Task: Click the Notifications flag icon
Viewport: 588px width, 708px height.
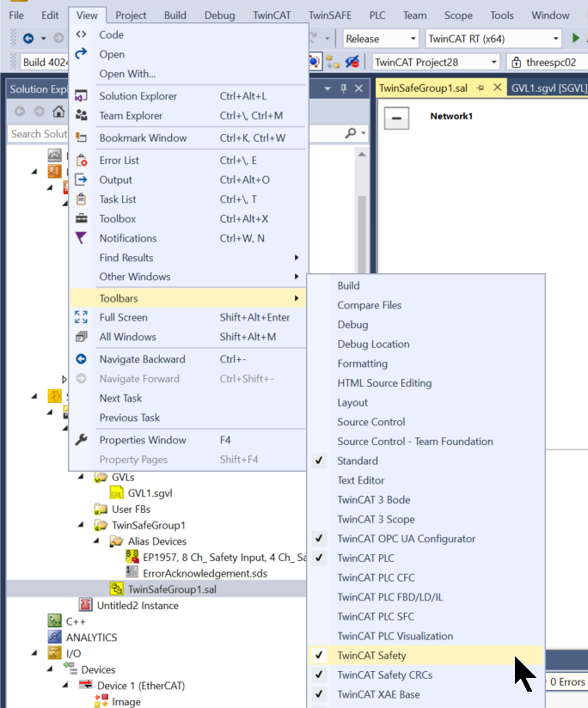Action: point(82,237)
